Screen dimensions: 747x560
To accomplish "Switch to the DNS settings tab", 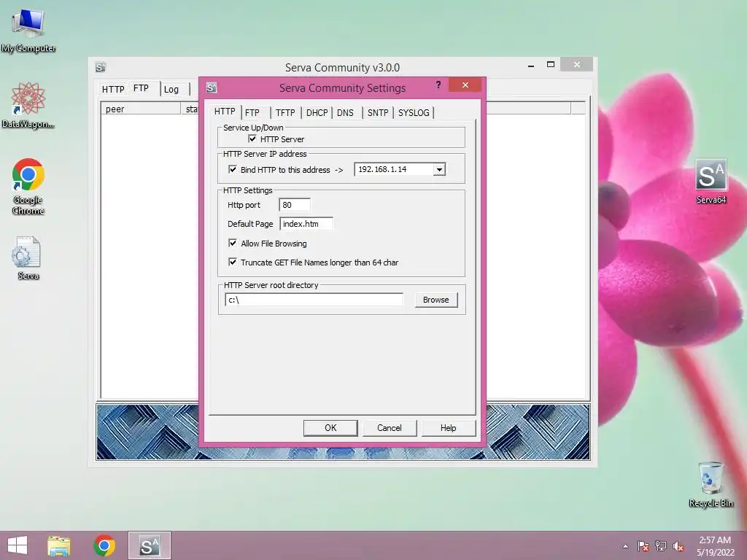I will point(345,113).
